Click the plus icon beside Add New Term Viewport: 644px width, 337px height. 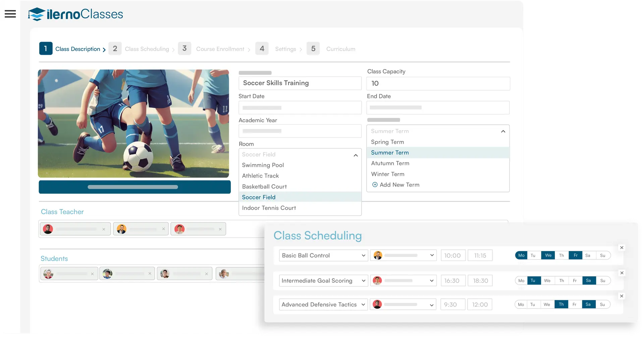375,185
